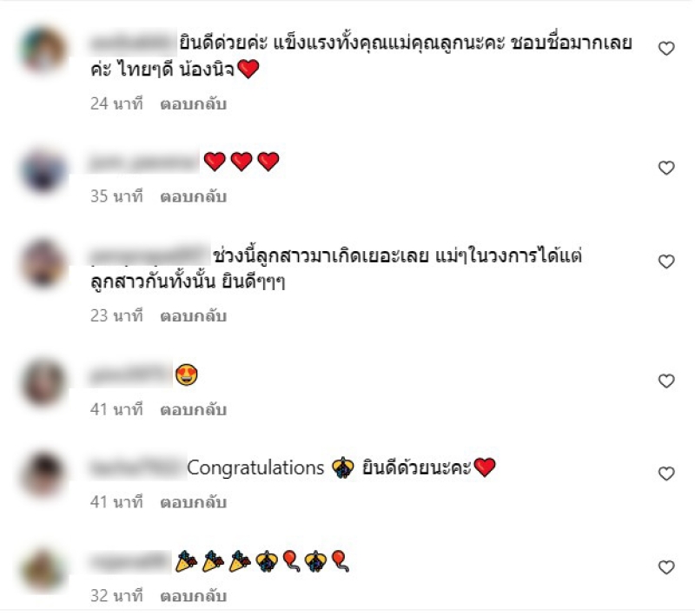Like the comment posted 24 นาที ago

pos(666,49)
